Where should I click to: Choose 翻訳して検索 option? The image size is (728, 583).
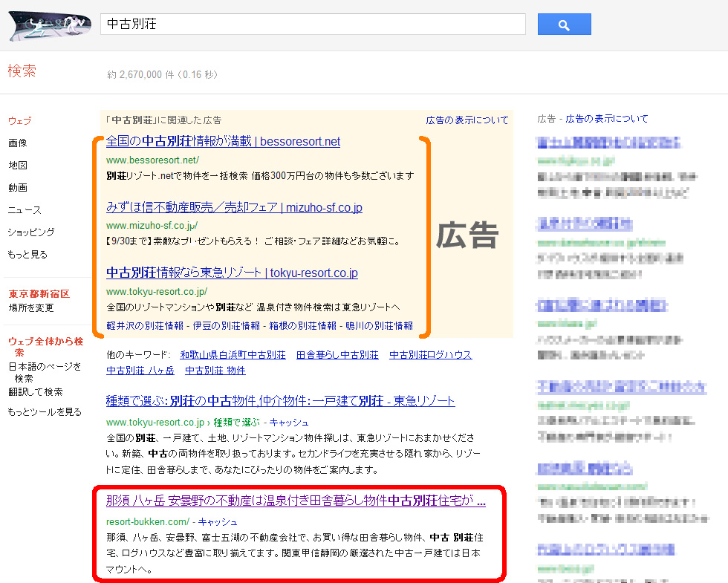point(36,392)
